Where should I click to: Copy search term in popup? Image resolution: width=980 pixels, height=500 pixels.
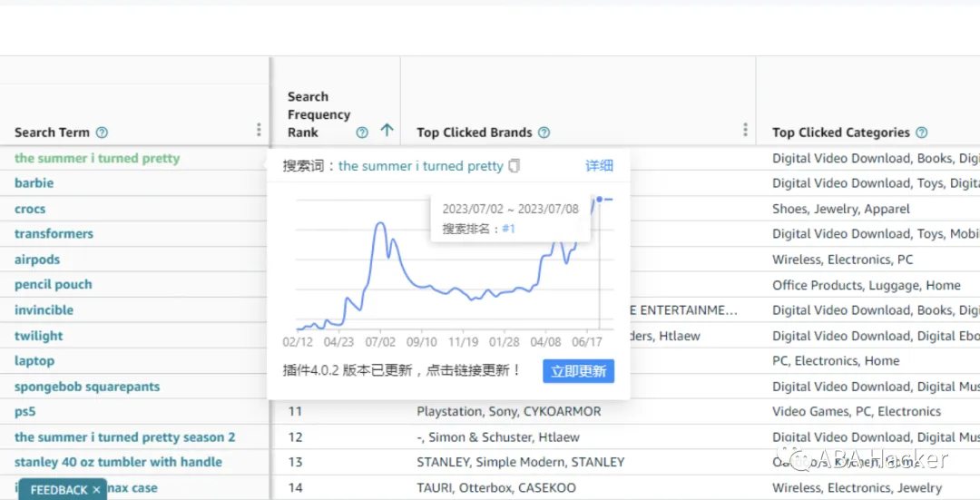coord(514,166)
